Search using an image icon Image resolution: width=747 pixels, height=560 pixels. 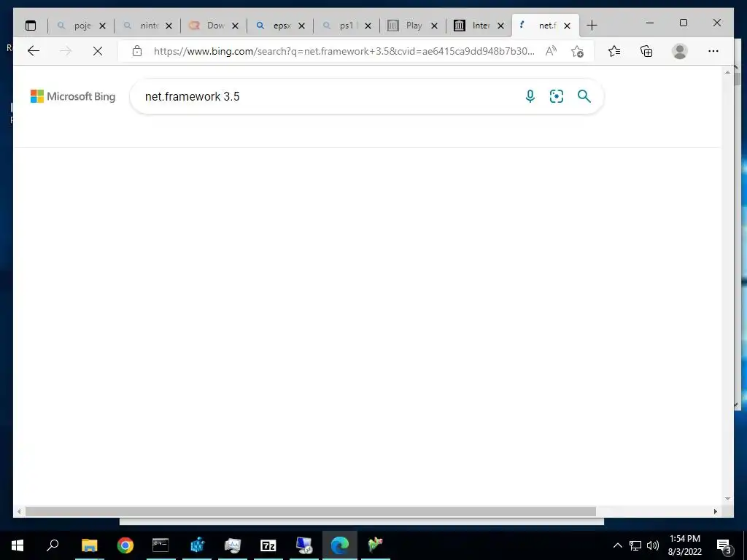[557, 96]
